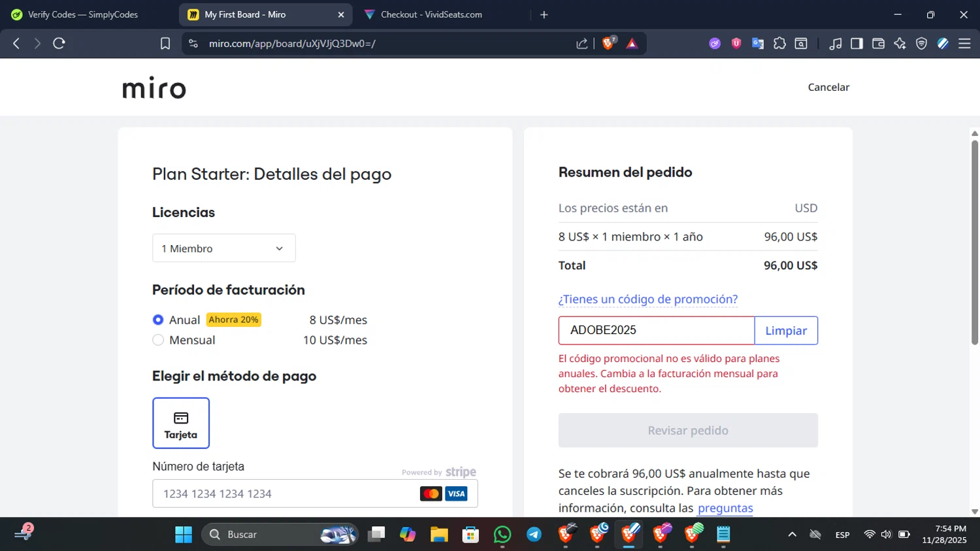Open the browser hamburger menu
The height and width of the screenshot is (551, 980).
(x=964, y=43)
